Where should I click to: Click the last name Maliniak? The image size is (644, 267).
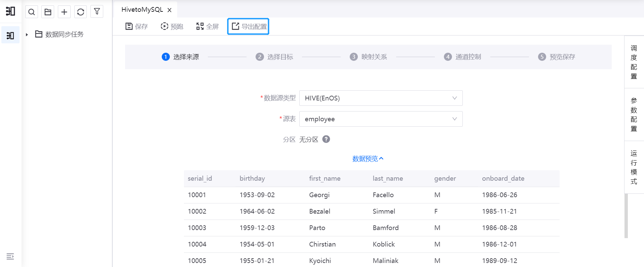pyautogui.click(x=385, y=261)
